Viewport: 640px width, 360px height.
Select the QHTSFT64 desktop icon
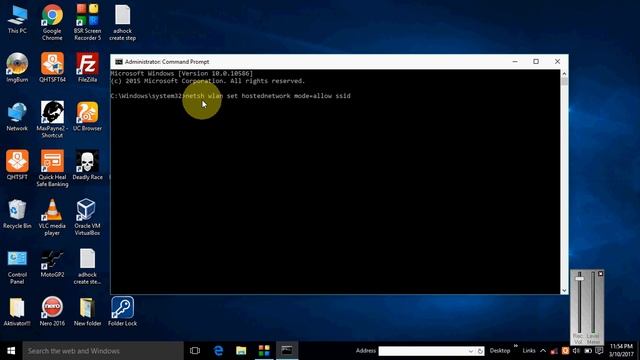tap(52, 68)
